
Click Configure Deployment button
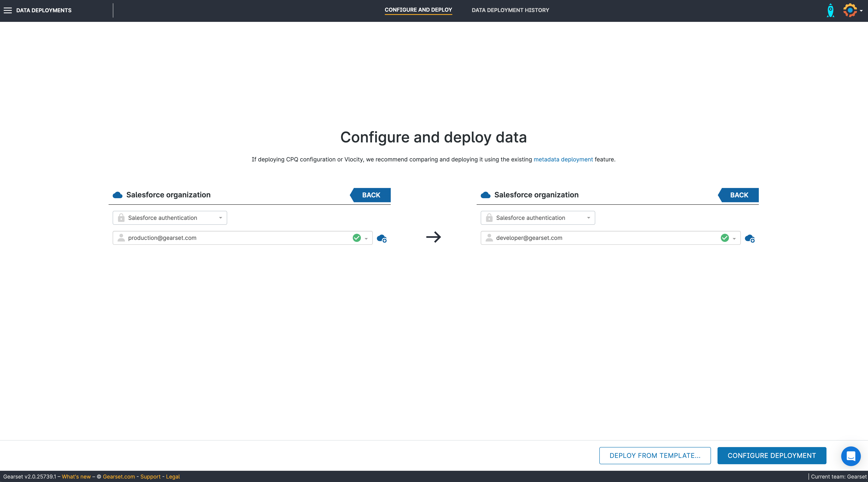(772, 455)
